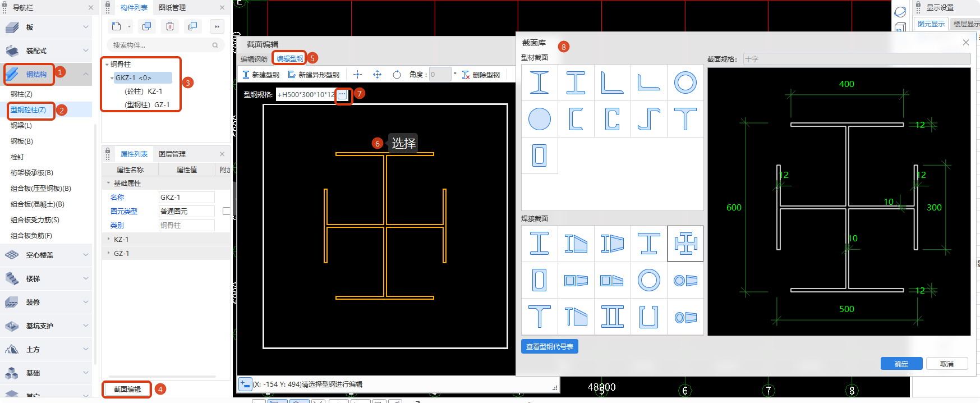
Task: Select the hollow round tube in 型材截面
Action: pyautogui.click(x=685, y=83)
